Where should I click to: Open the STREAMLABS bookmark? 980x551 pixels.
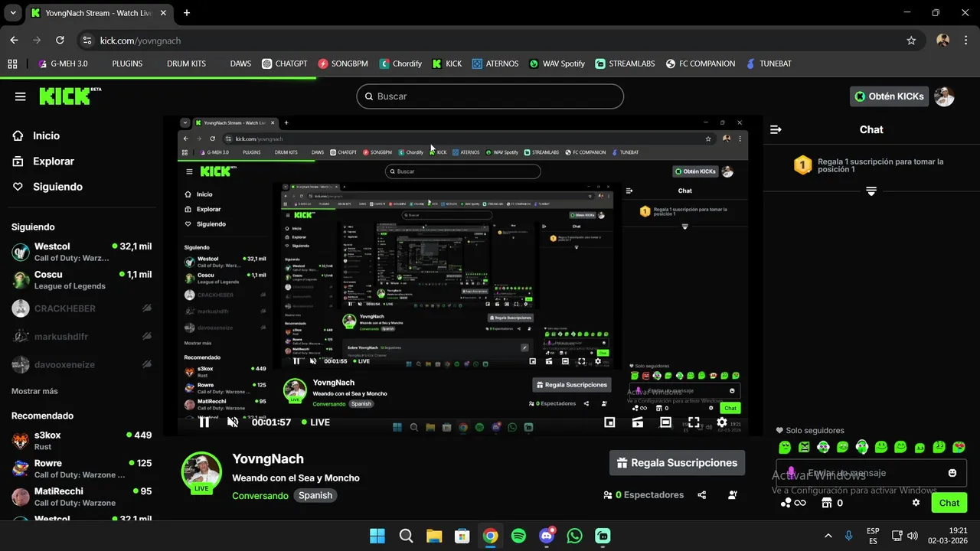tap(625, 64)
